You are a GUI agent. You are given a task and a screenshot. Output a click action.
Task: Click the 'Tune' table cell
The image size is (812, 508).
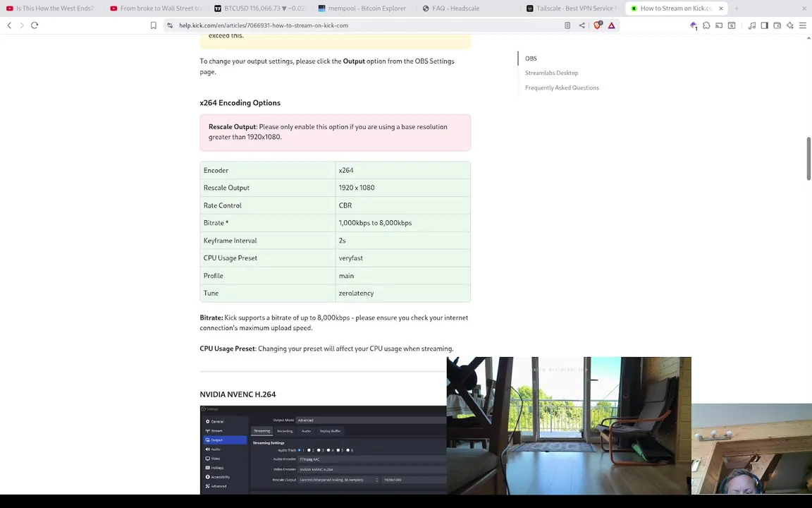coord(267,294)
